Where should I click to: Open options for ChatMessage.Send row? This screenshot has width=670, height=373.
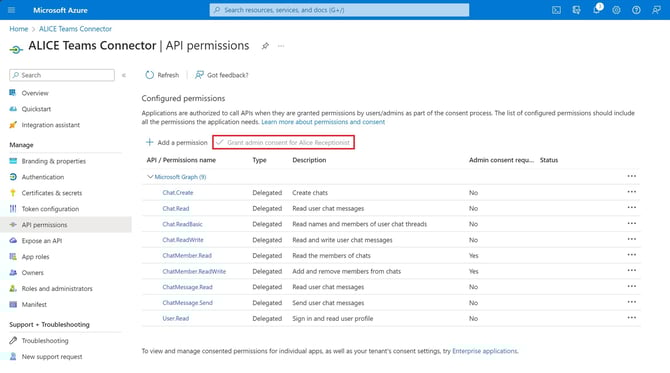(x=632, y=302)
